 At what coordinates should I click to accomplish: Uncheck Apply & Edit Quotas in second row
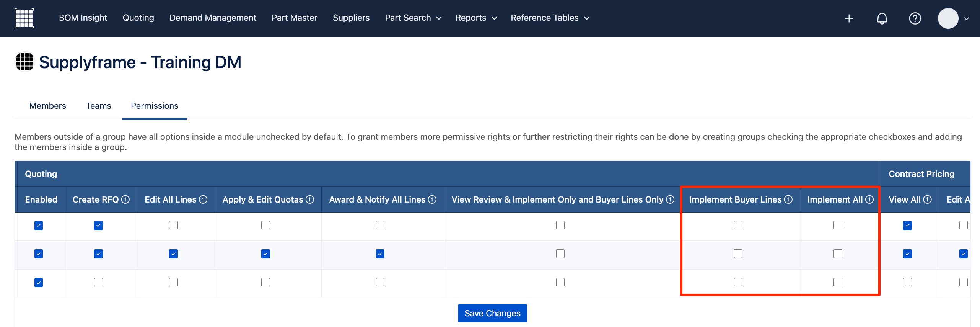[x=265, y=254]
